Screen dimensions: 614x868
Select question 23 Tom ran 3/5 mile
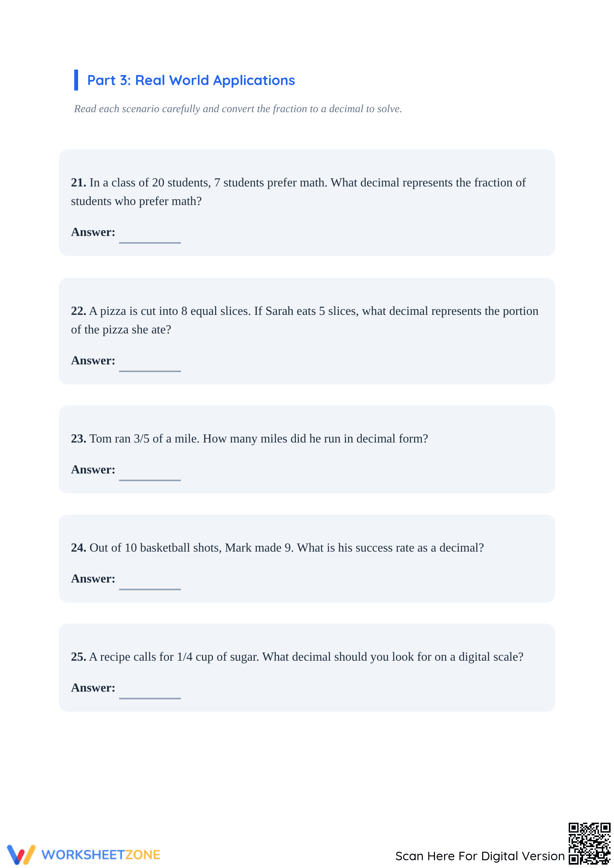250,439
